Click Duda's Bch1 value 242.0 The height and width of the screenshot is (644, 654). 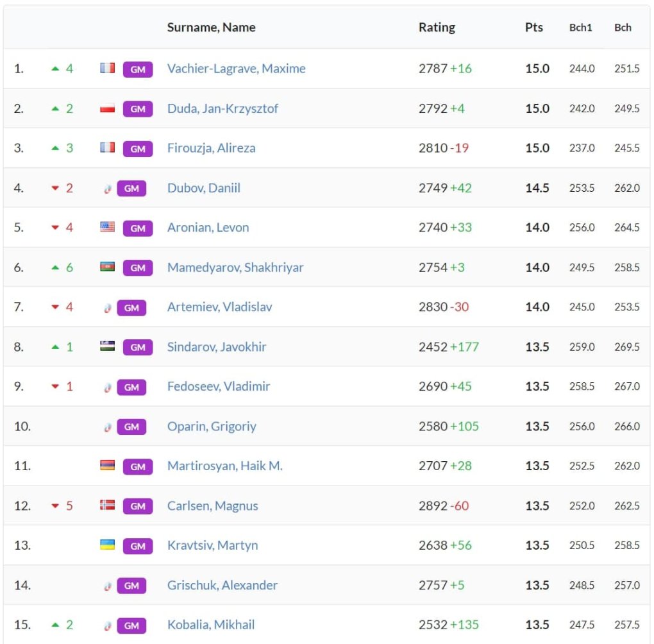[582, 108]
